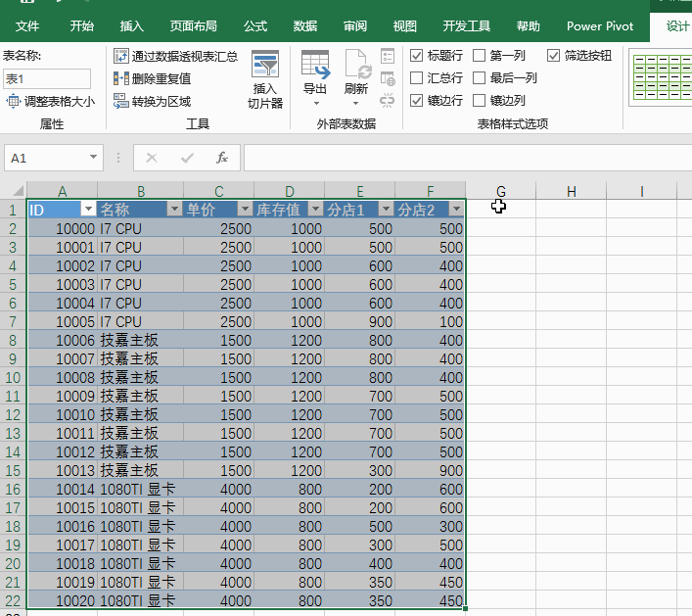Toggle the Filter Button (筛选按钮) checkbox
The width and height of the screenshot is (692, 616).
(x=553, y=56)
